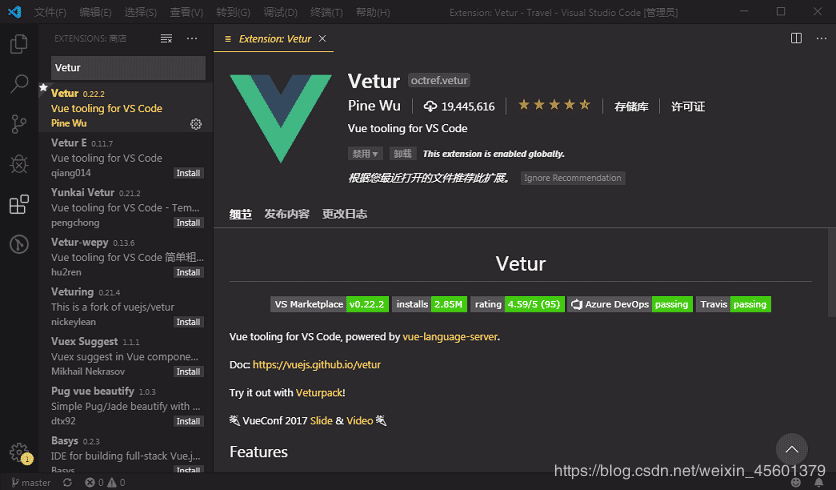Open the 文件(F) menu
This screenshot has height=490, width=836.
pos(50,12)
